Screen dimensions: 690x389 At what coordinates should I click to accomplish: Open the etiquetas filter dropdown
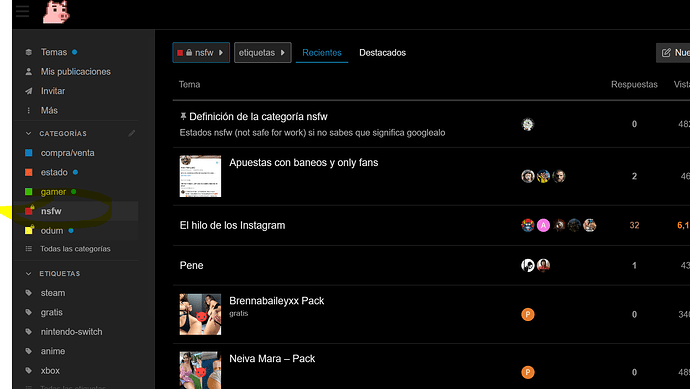pos(263,52)
